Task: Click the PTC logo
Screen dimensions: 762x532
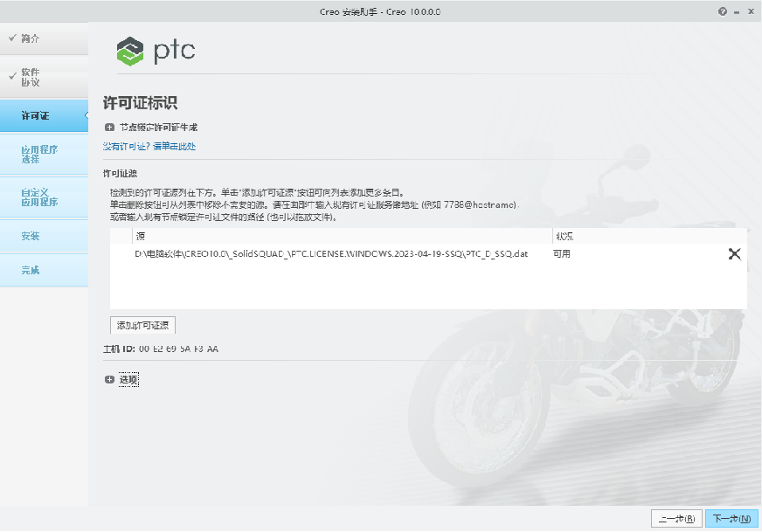Action: [156, 51]
